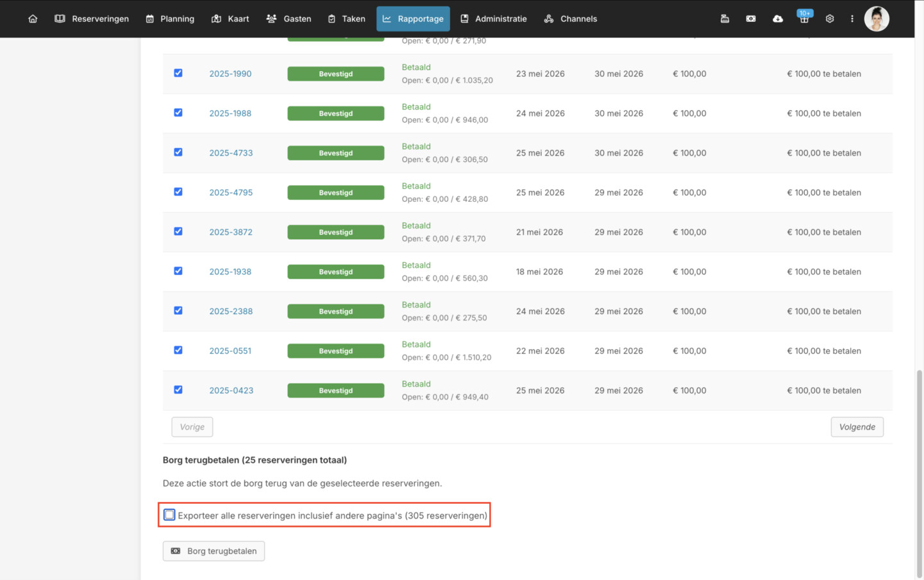Viewport: 924px width, 580px height.
Task: Uncheck the checkbox for reservation 2025-3872
Action: pyautogui.click(x=178, y=231)
